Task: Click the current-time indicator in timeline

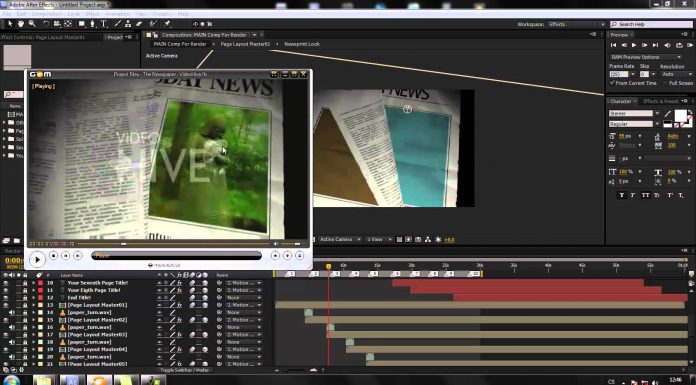Action: [328, 266]
